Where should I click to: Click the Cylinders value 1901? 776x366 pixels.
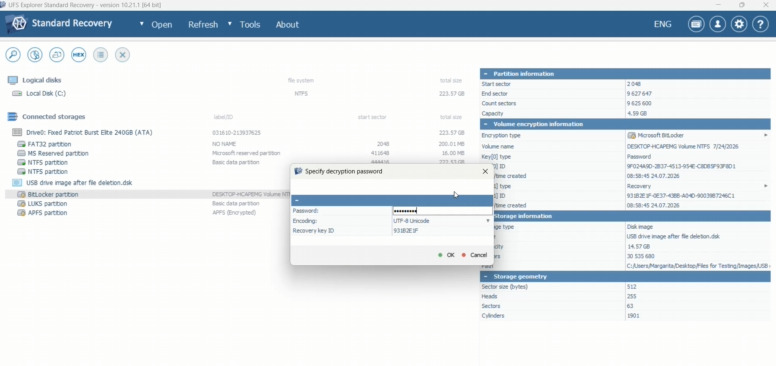[632, 316]
